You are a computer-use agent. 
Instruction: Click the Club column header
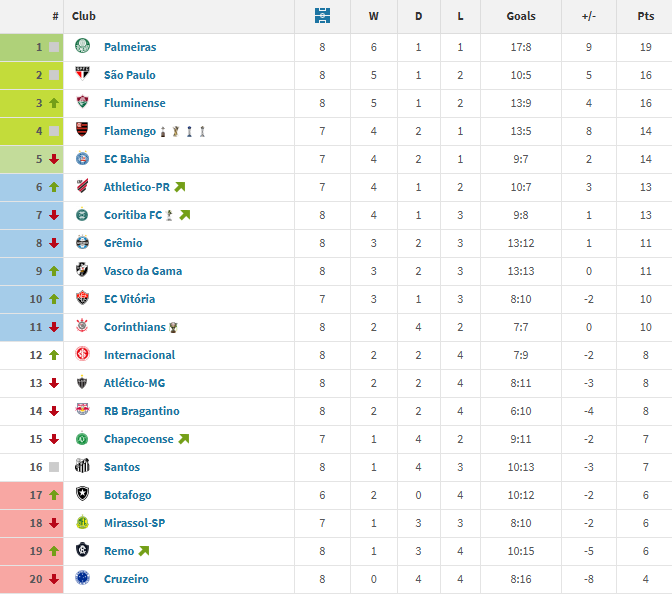coord(84,16)
